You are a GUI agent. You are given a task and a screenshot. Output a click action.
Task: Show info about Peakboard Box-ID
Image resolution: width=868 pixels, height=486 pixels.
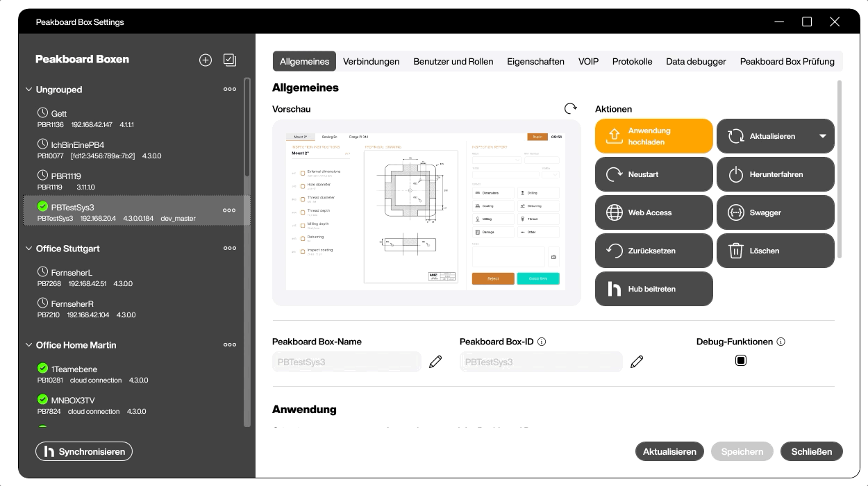[x=542, y=342]
